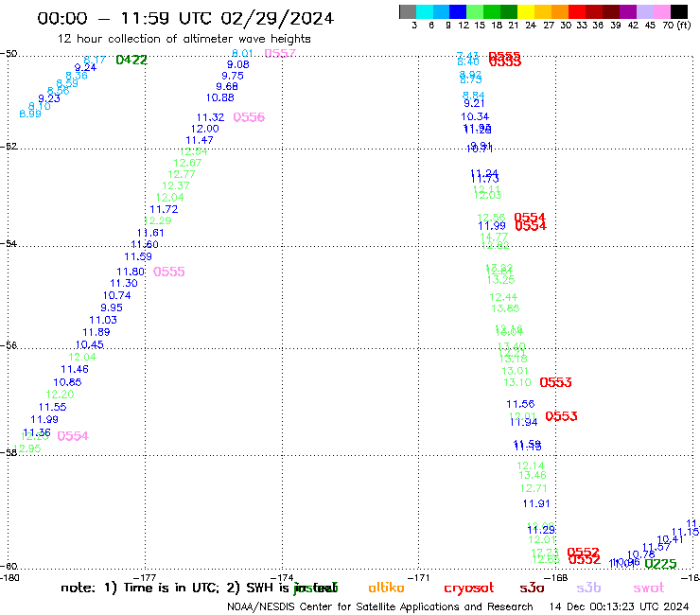Image resolution: width=700 pixels, height=615 pixels.
Task: Click the black swatch ending the color scale
Action: [x=678, y=11]
